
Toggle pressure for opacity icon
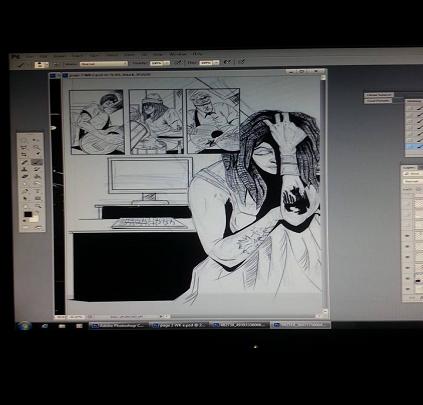point(179,62)
